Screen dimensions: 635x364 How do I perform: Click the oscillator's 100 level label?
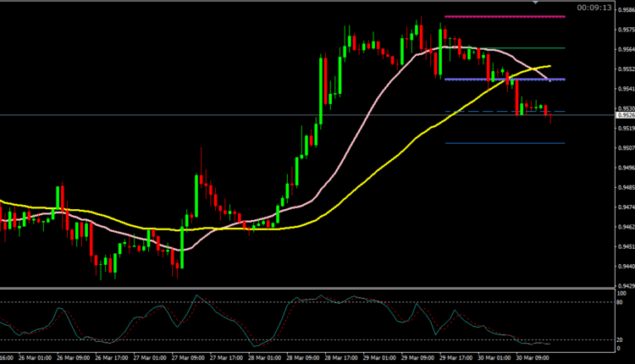click(621, 293)
